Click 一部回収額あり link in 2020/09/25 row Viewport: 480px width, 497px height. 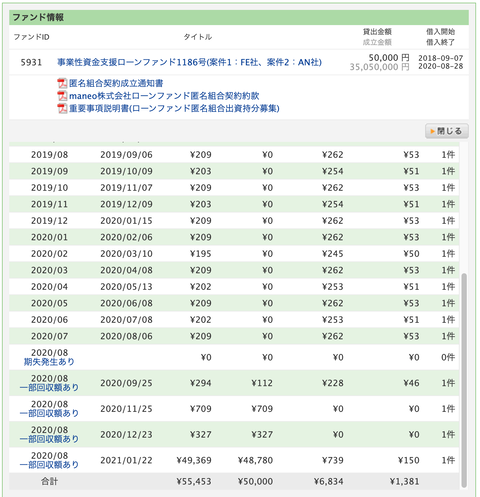coord(49,388)
